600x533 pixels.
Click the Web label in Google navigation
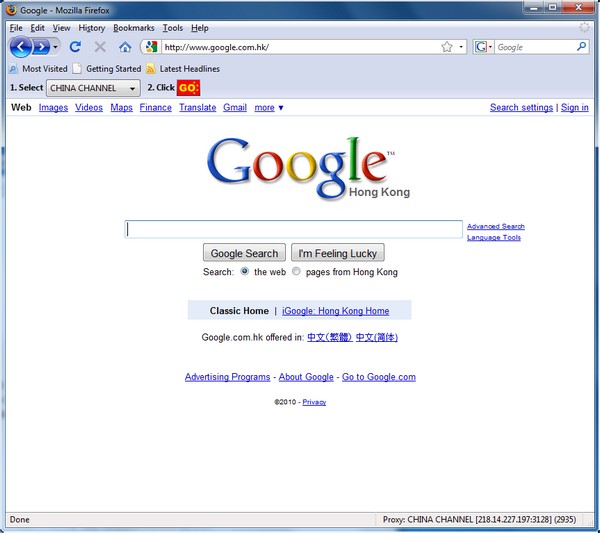21,108
